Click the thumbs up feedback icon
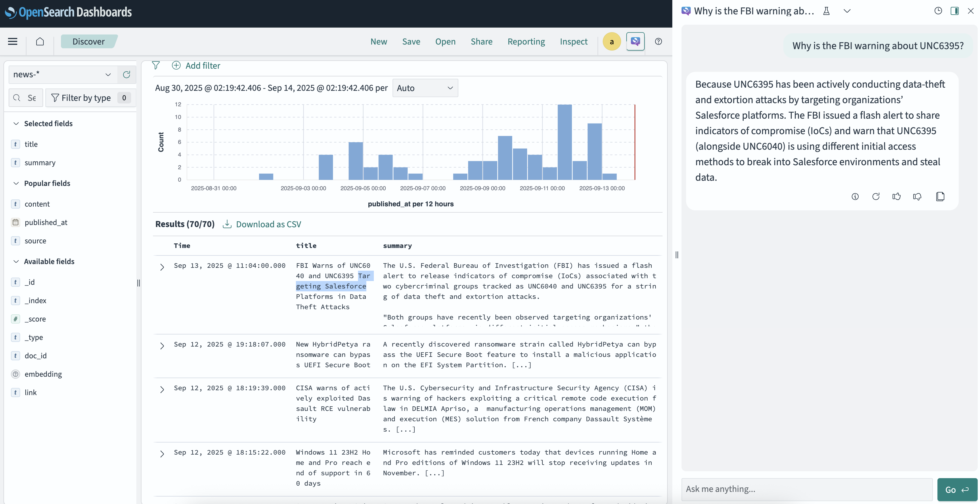This screenshot has width=980, height=504. [896, 197]
